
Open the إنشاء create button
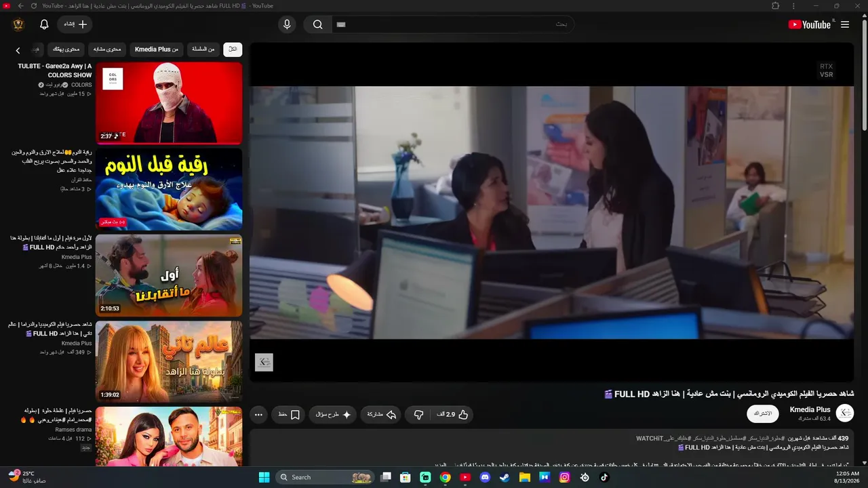[x=74, y=24]
